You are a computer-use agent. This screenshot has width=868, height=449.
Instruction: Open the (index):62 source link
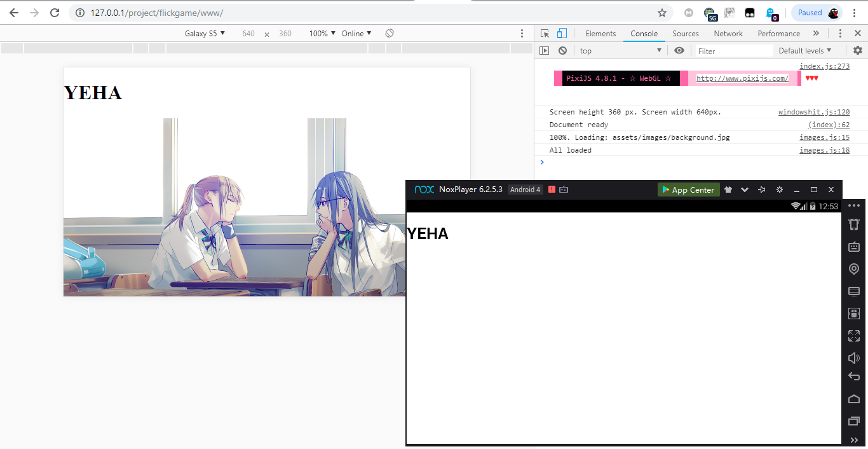coord(829,125)
